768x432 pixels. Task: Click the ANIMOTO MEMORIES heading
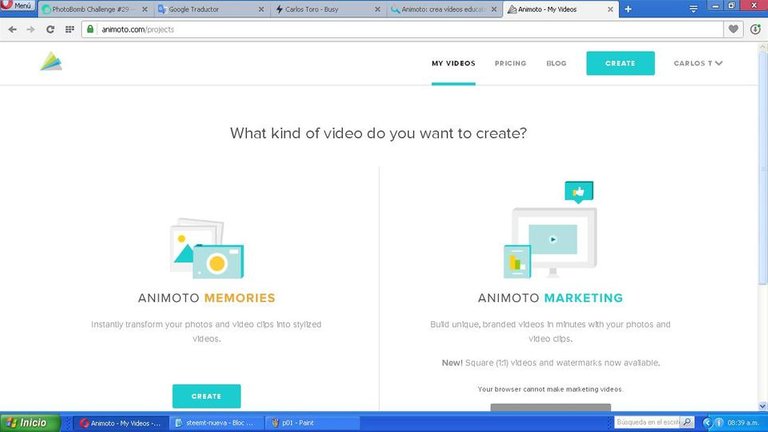207,298
